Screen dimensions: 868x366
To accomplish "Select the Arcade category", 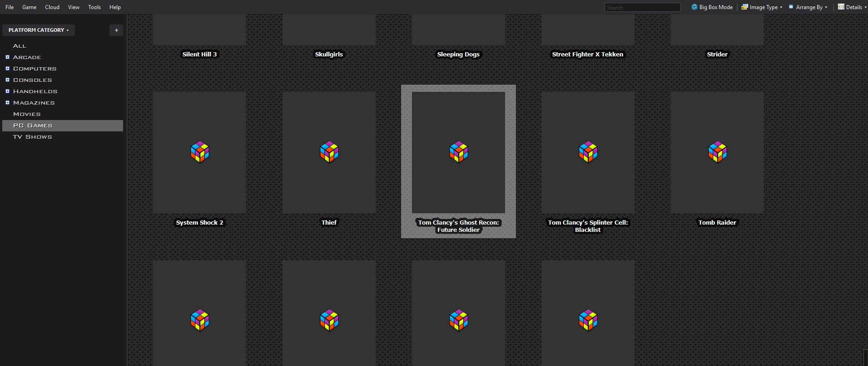I will 27,57.
